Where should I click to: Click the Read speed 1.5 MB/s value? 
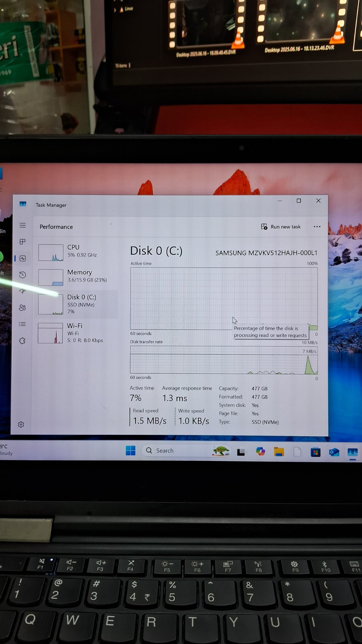pos(150,421)
